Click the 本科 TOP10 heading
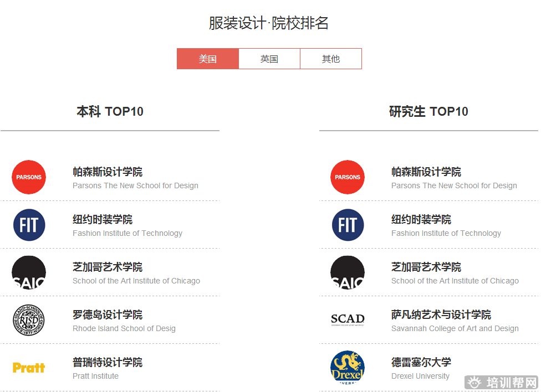Screen dimensions: 541x392 [110, 111]
